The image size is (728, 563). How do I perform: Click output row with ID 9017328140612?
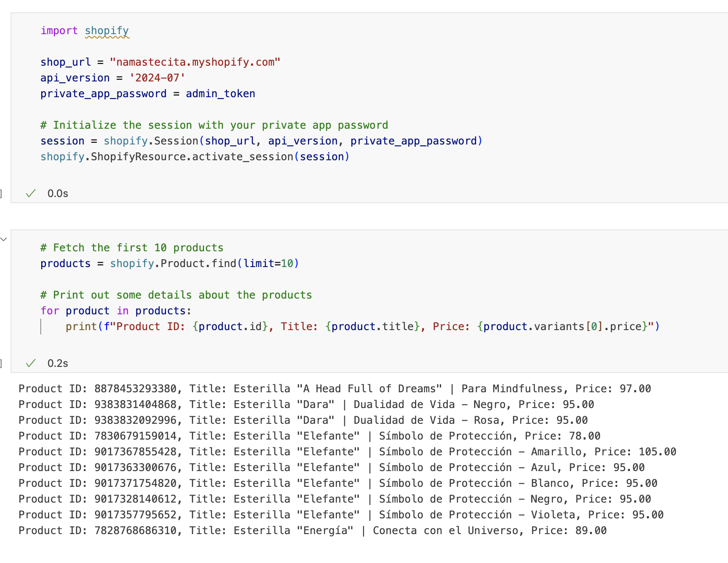pos(335,499)
